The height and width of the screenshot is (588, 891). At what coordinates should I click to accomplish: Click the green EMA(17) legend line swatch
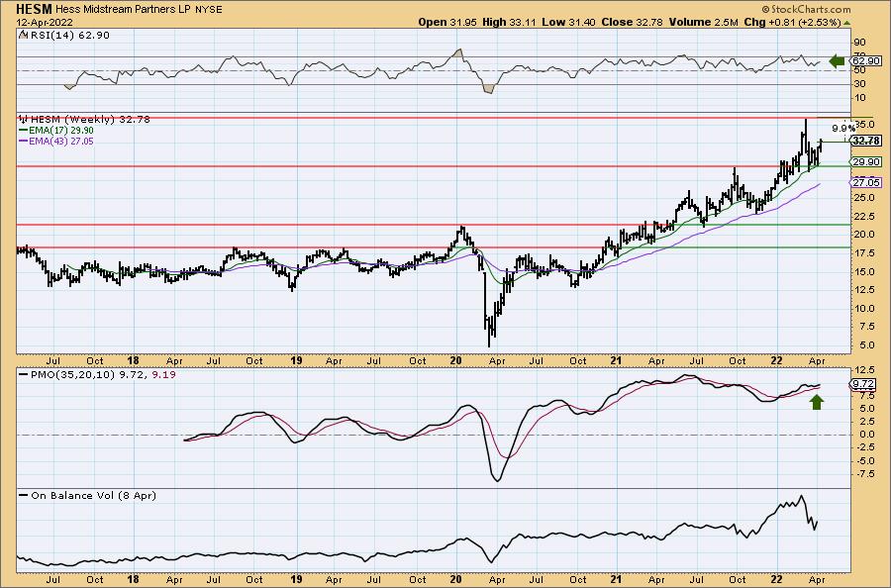coord(24,130)
